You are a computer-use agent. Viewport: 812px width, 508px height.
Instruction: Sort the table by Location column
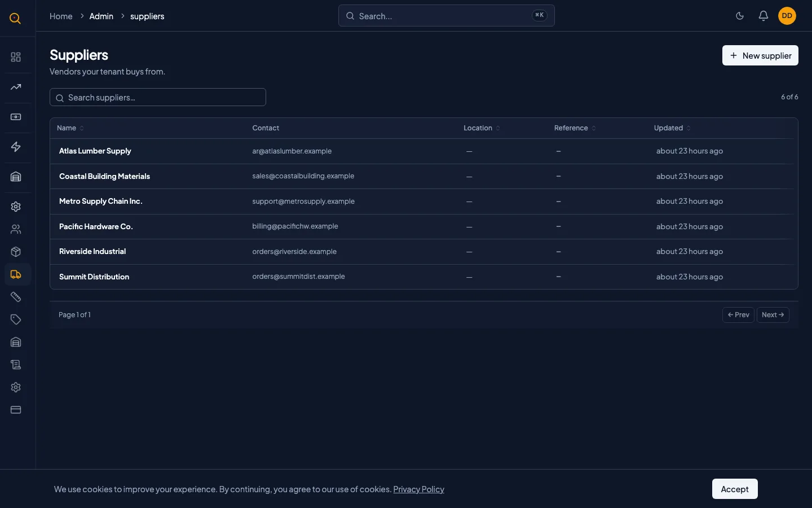coord(482,128)
